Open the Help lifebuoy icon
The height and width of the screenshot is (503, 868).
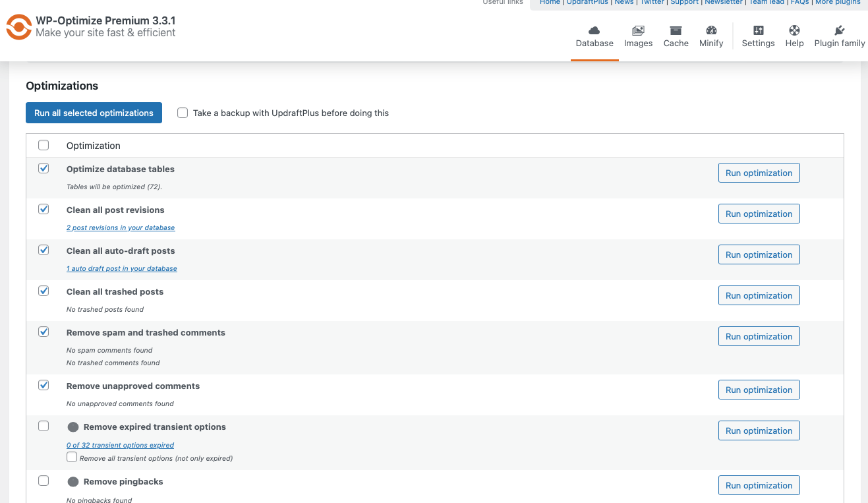(x=794, y=30)
